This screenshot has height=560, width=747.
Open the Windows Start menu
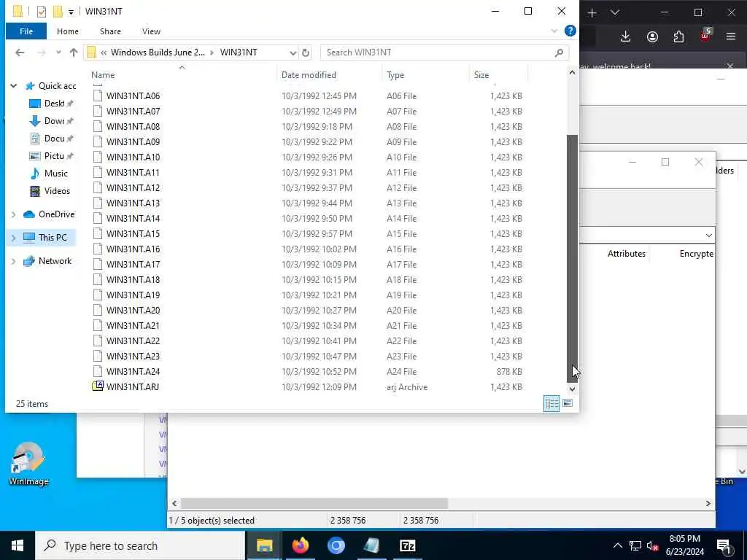click(18, 545)
